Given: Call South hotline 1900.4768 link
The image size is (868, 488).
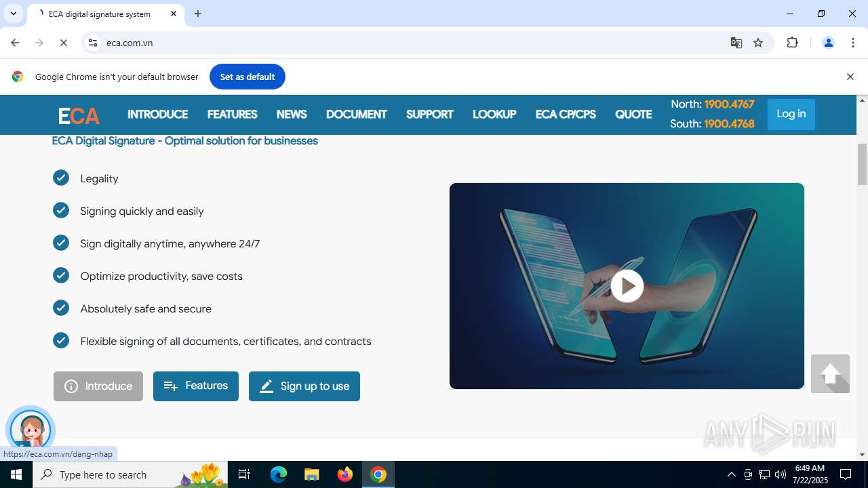Looking at the screenshot, I should (x=729, y=124).
